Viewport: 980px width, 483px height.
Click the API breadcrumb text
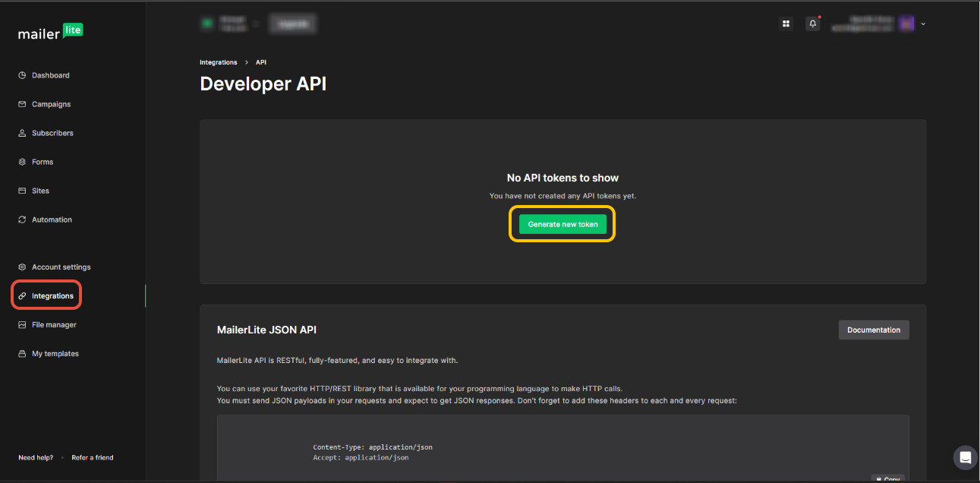click(x=261, y=62)
